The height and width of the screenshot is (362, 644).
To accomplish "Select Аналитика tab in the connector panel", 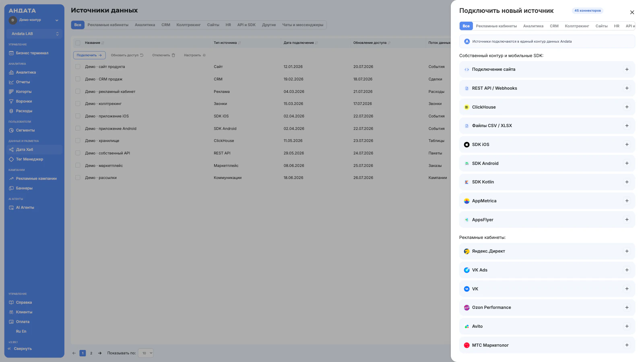I will 533,26.
